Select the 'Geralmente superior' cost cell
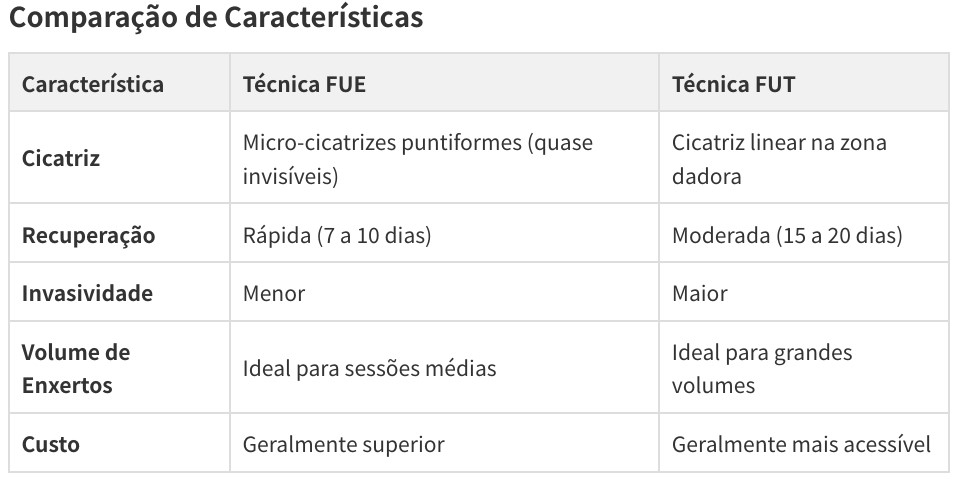The image size is (960, 494). [x=343, y=444]
